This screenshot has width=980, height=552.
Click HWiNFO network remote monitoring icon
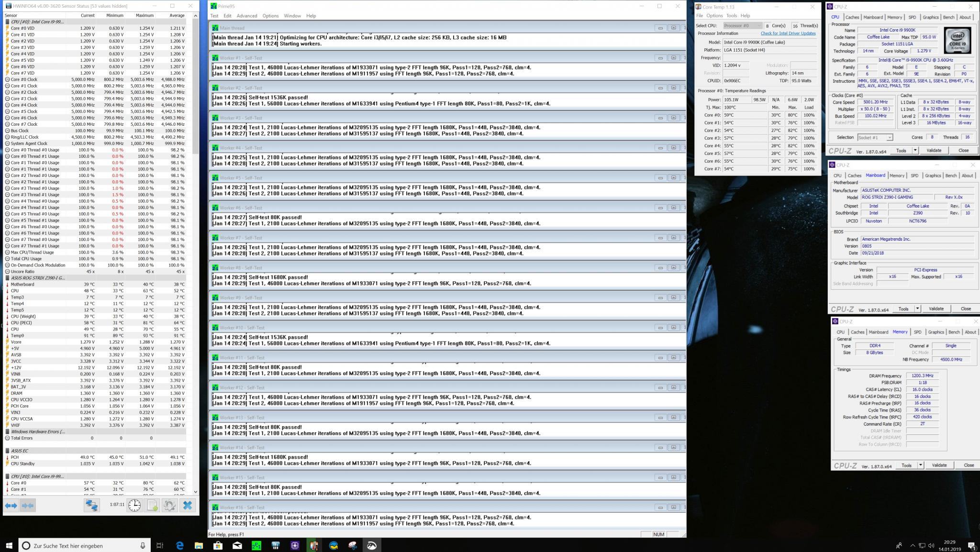[91, 505]
